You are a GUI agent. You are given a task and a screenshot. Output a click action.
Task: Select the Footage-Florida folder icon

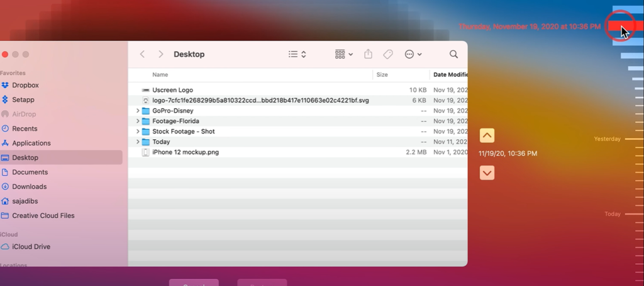pyautogui.click(x=145, y=121)
